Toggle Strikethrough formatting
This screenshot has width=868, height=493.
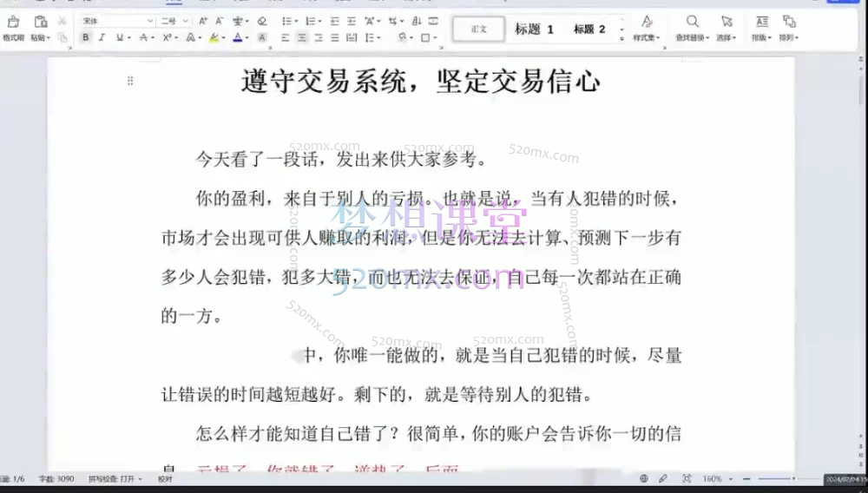coord(143,37)
